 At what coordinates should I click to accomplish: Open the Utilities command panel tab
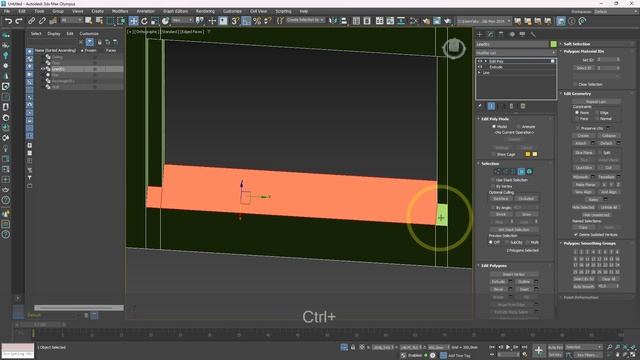533,35
